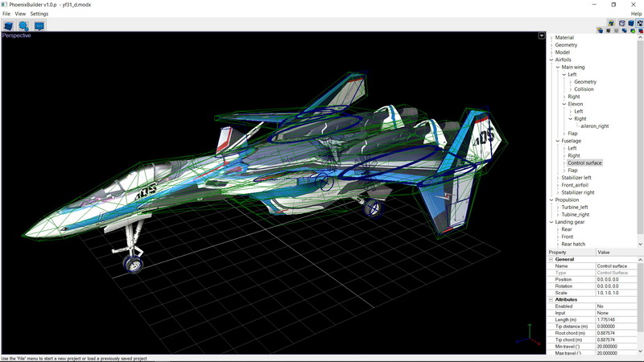Collapse the Airfoils tree node
This screenshot has height=362, width=644.
551,60
